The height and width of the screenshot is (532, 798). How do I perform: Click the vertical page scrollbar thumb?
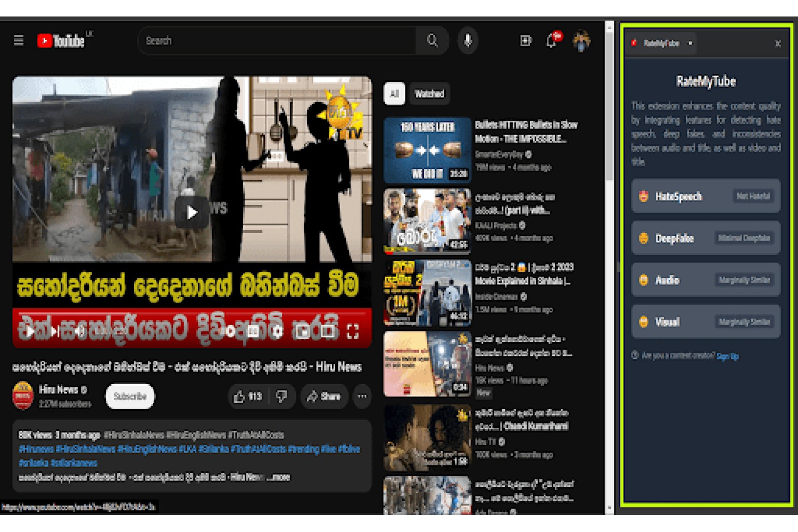tap(609, 106)
